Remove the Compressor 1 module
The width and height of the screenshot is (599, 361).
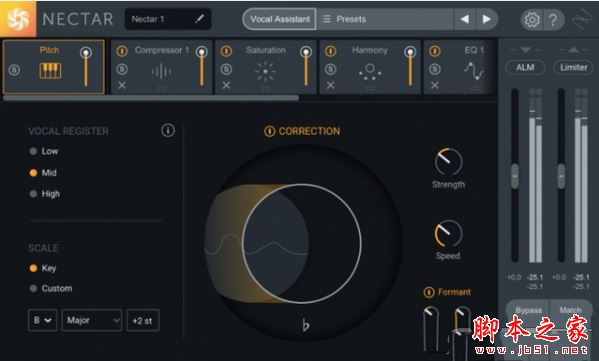pos(122,85)
